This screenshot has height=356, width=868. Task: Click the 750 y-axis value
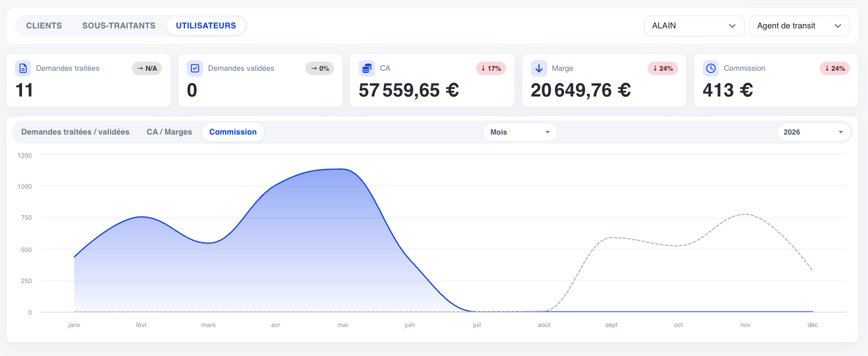click(26, 218)
